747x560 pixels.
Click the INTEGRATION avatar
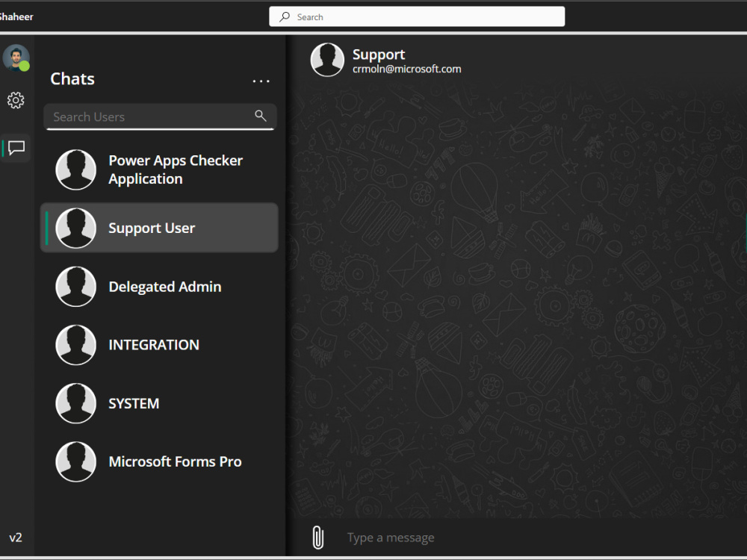[x=75, y=345]
